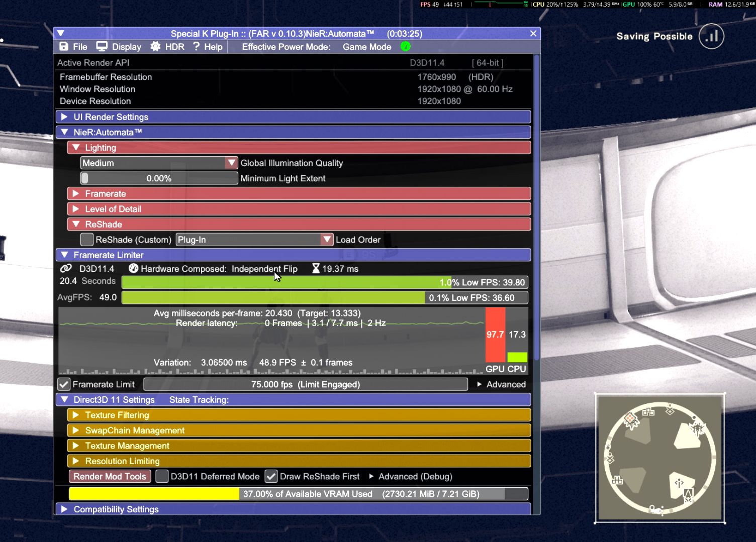Expand Texture Management settings
This screenshot has height=542, width=756.
click(299, 446)
